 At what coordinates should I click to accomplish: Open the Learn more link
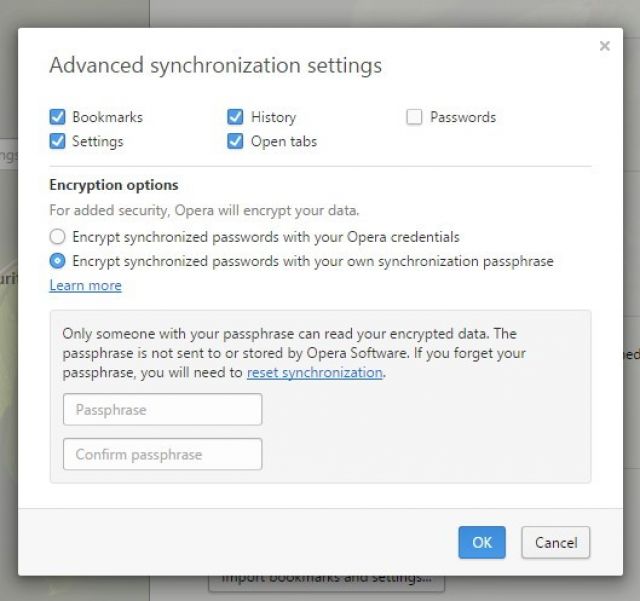click(x=85, y=285)
